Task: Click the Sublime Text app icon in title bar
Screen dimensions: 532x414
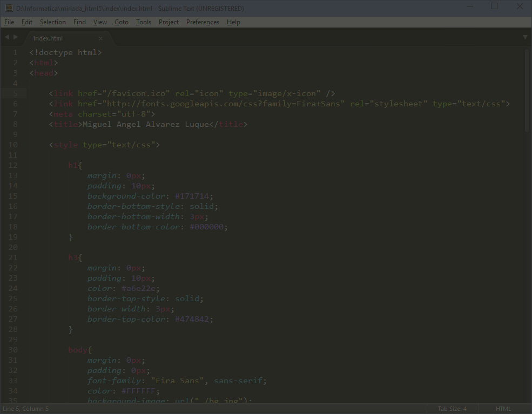Action: [9, 8]
